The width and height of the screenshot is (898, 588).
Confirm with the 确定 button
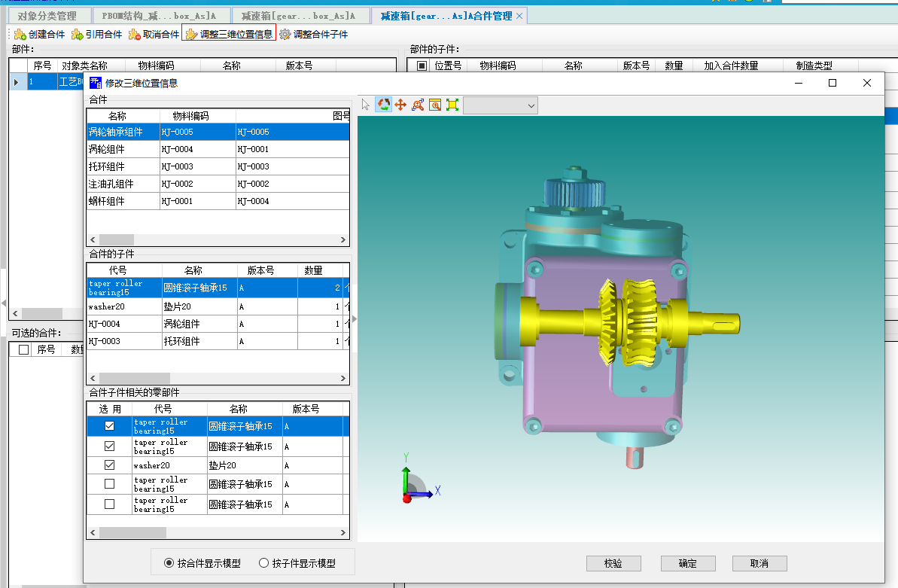687,563
